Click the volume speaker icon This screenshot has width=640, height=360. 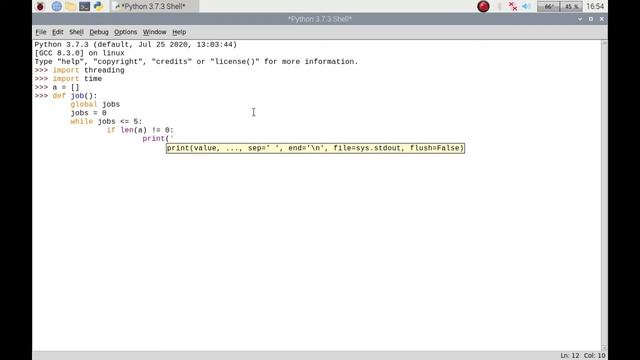526,6
